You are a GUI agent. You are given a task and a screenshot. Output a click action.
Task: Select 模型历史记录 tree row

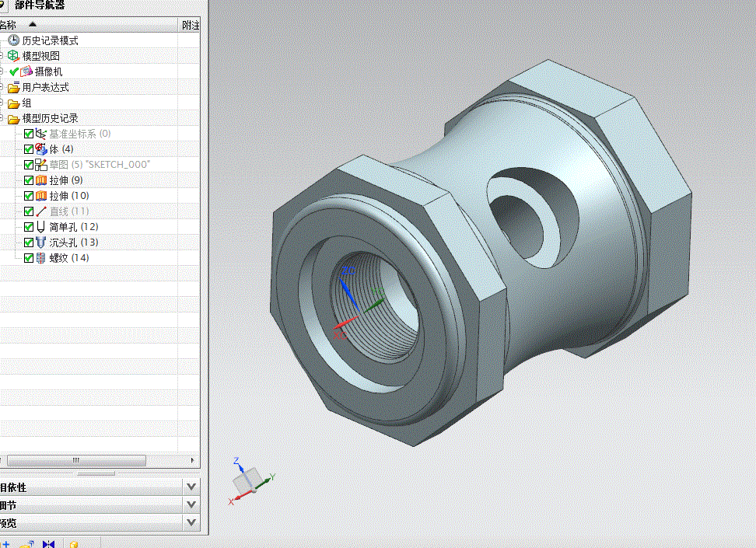(x=100, y=118)
